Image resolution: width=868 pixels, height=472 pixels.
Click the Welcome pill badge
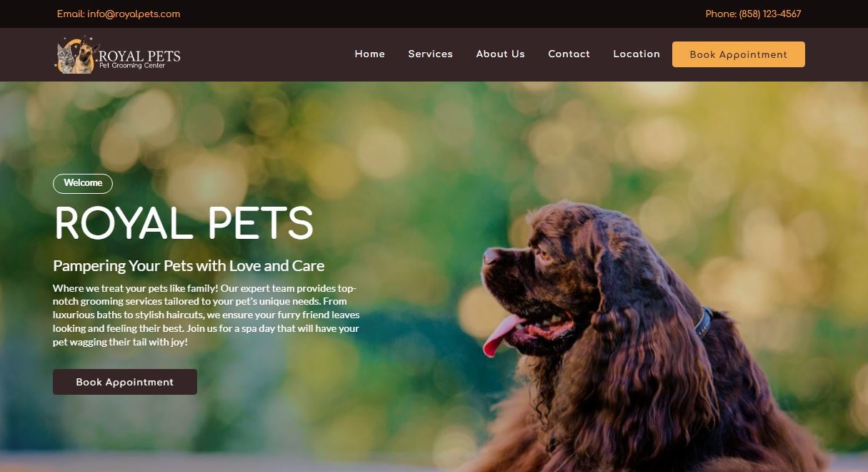83,183
